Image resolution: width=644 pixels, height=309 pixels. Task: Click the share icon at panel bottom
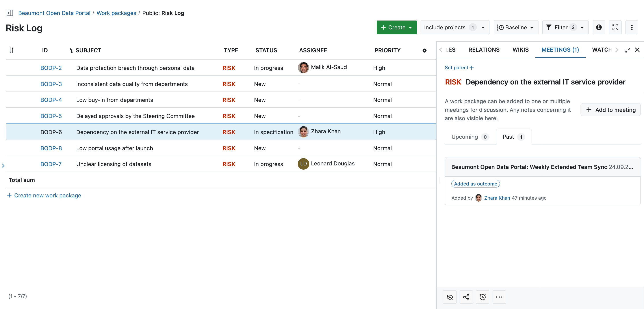click(x=466, y=297)
